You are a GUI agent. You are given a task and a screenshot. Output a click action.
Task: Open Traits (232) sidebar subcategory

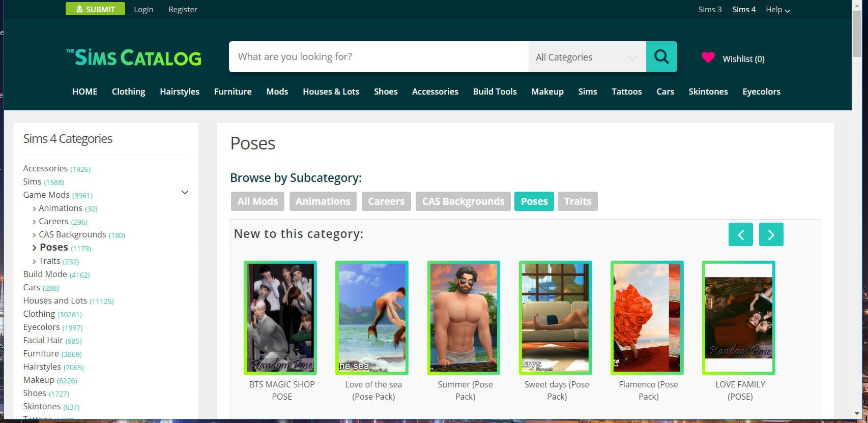59,261
